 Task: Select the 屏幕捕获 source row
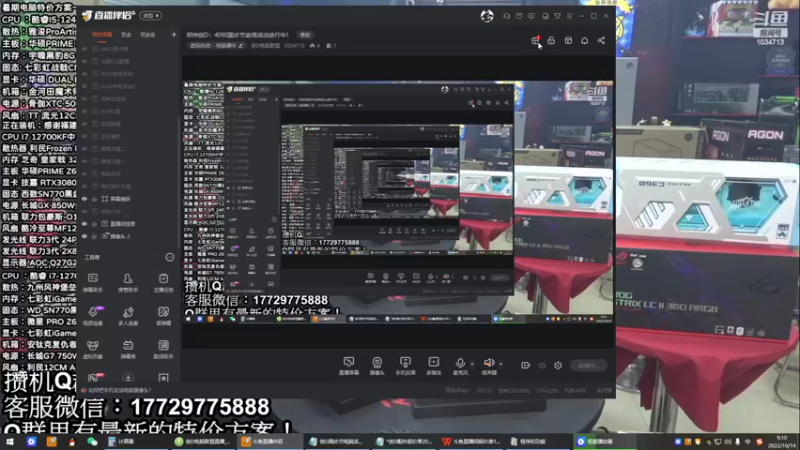pyautogui.click(x=129, y=199)
